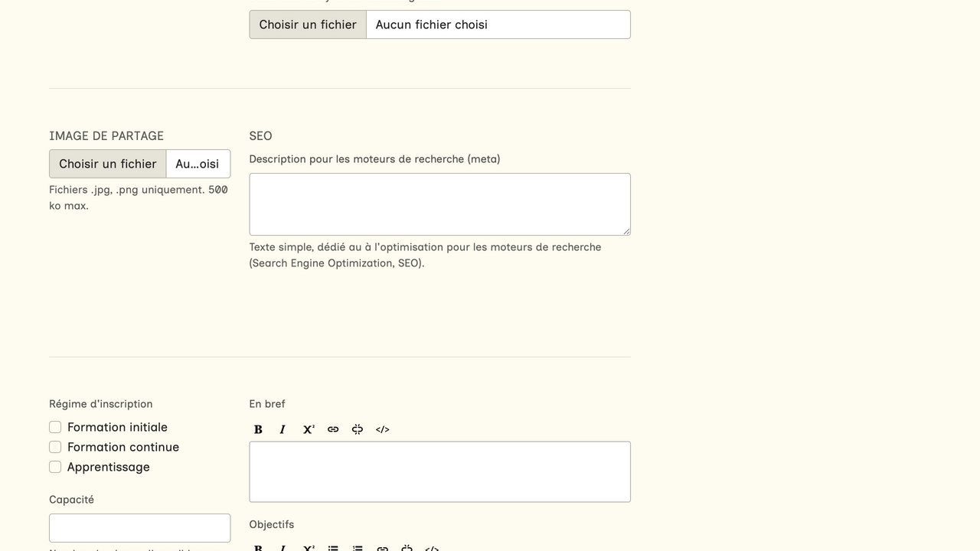Grab the SEO textarea resize handle
Viewport: 980px width, 551px height.
(x=626, y=231)
